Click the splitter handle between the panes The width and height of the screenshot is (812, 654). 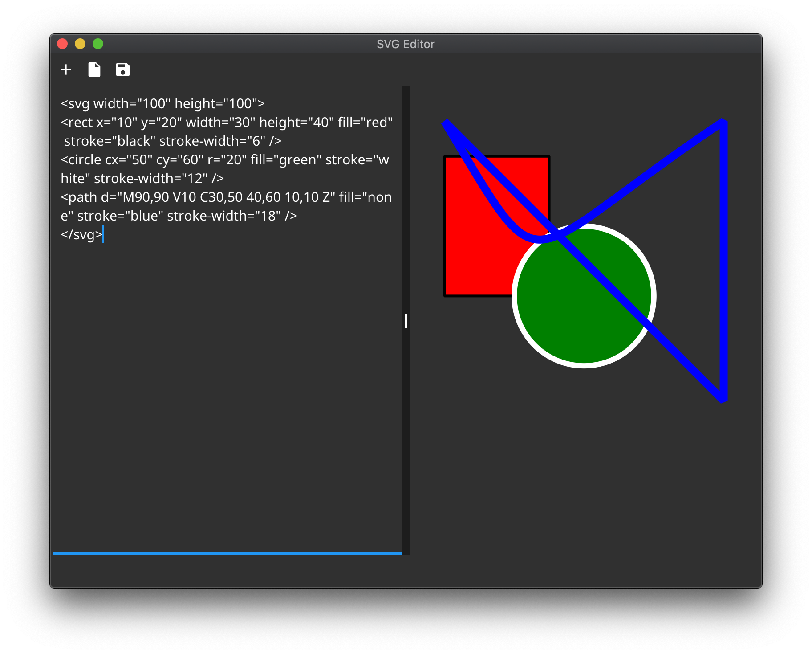pyautogui.click(x=406, y=321)
